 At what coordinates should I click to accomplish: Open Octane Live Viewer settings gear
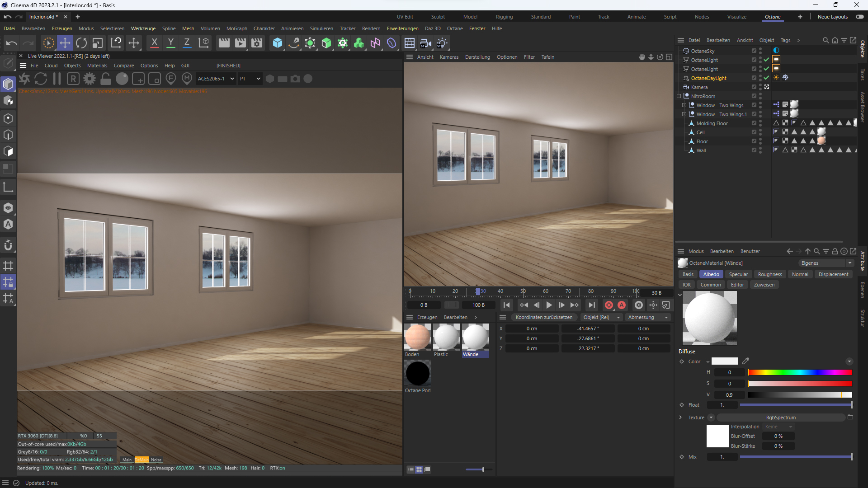(90, 79)
